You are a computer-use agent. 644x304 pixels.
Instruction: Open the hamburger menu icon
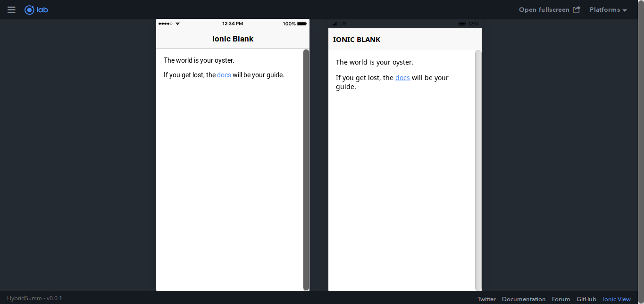pos(11,10)
